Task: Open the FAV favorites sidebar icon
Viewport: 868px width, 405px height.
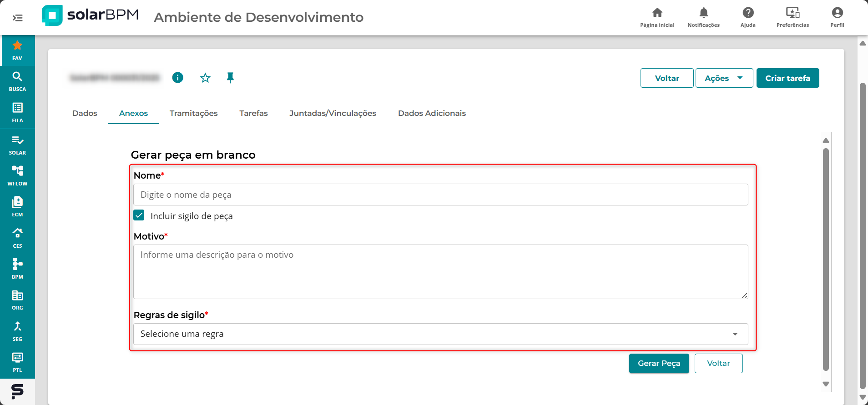Action: 17,50
